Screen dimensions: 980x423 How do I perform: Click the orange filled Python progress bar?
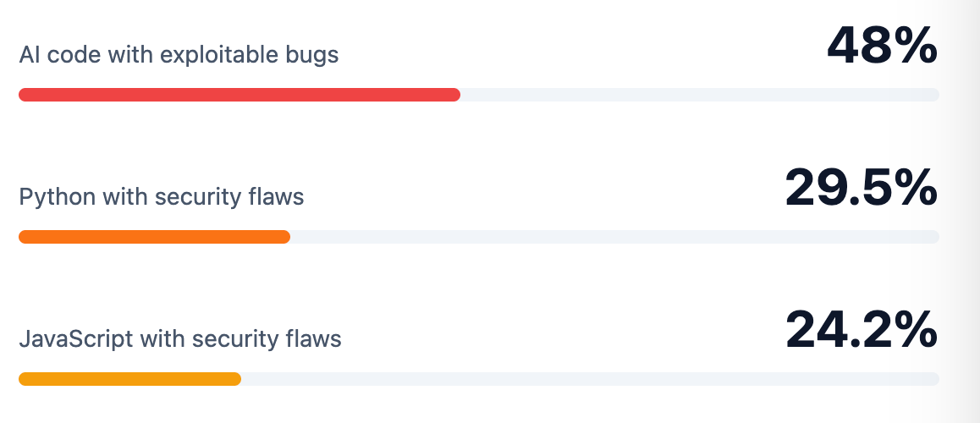tap(154, 237)
